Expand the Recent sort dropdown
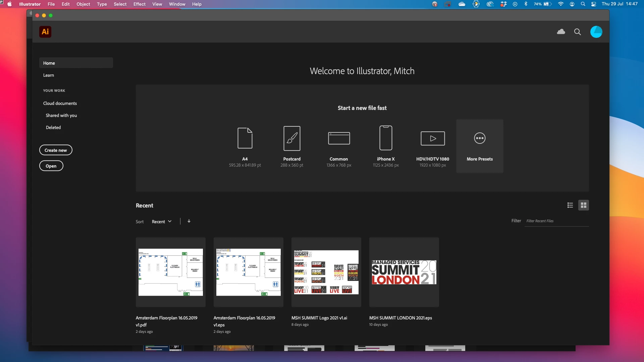 (x=162, y=222)
